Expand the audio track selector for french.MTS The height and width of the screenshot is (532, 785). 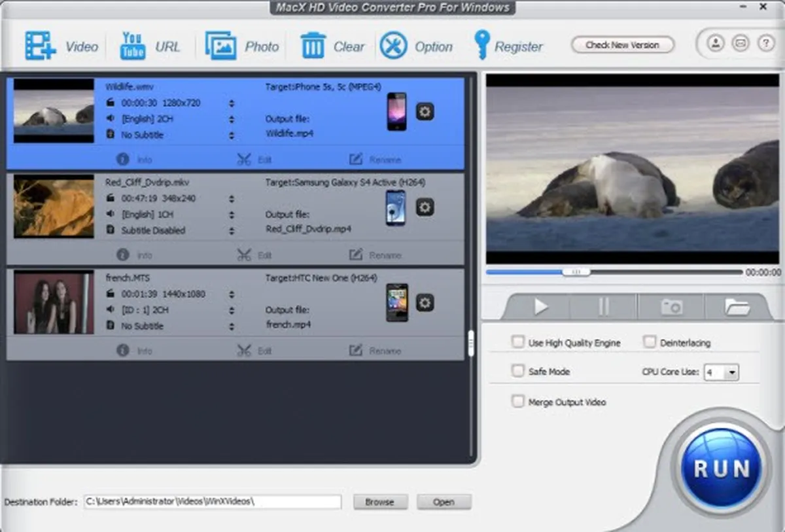tap(232, 310)
